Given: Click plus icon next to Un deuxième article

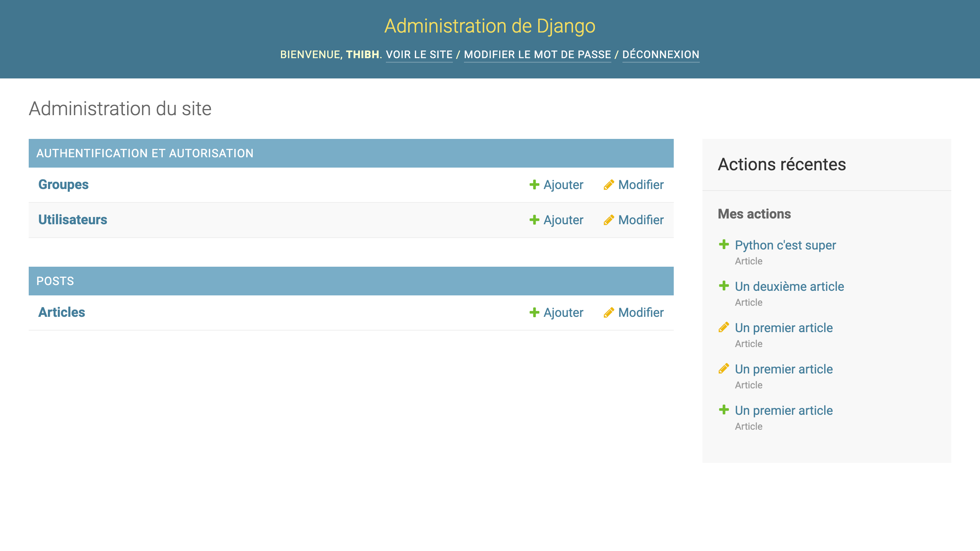Looking at the screenshot, I should coord(724,286).
